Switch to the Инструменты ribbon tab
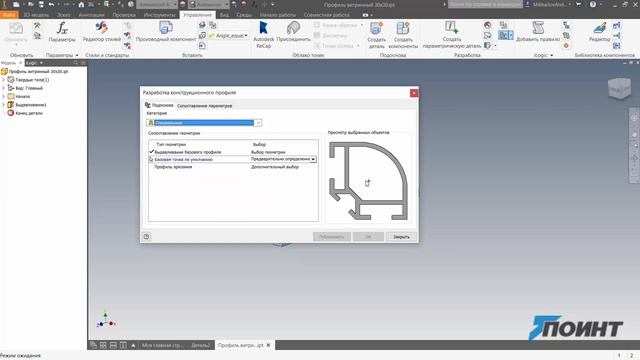This screenshot has width=640, height=360. pyautogui.click(x=159, y=15)
